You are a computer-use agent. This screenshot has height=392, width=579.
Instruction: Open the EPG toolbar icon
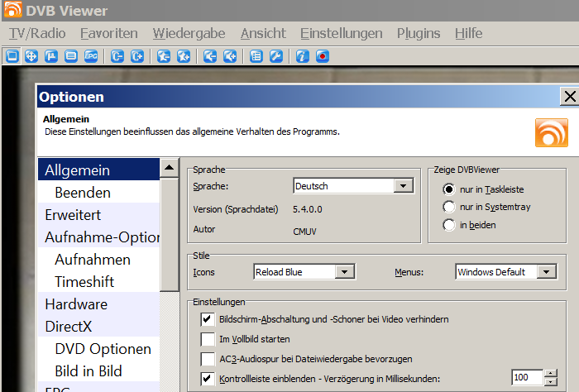pyautogui.click(x=91, y=56)
